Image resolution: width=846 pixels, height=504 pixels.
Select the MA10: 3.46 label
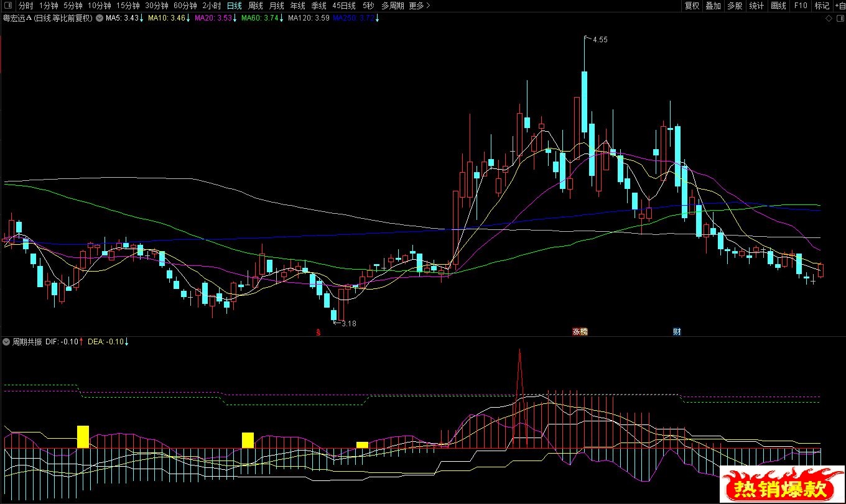click(166, 18)
